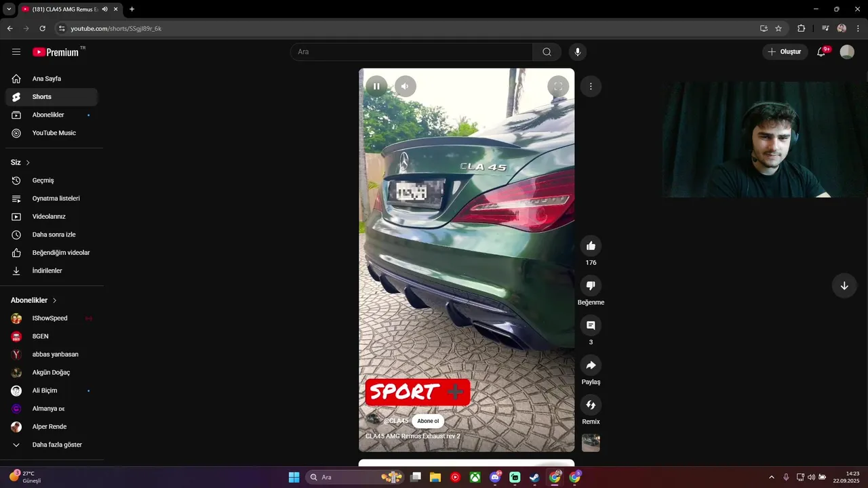This screenshot has width=868, height=488.
Task: Open the Chrome three-dot menu
Action: coord(859,28)
